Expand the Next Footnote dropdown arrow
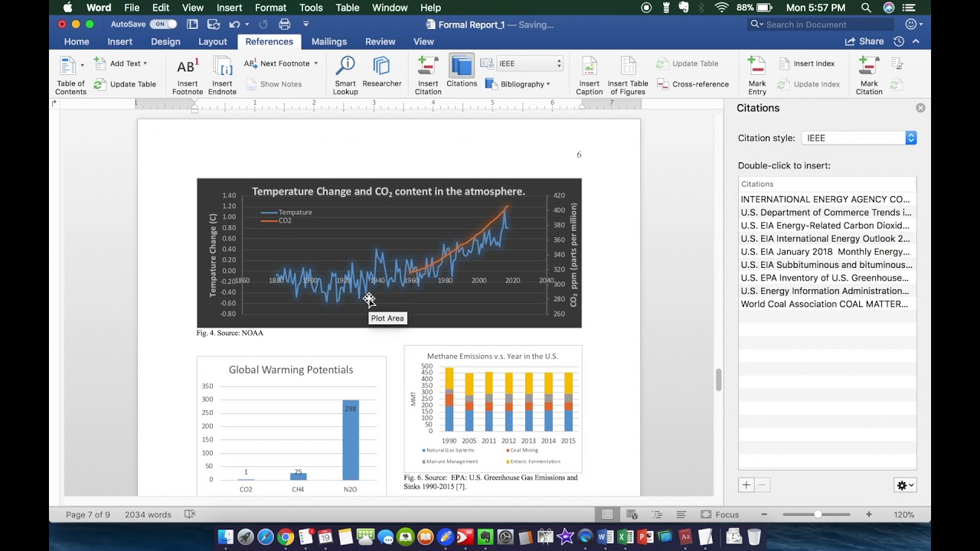 pos(315,64)
